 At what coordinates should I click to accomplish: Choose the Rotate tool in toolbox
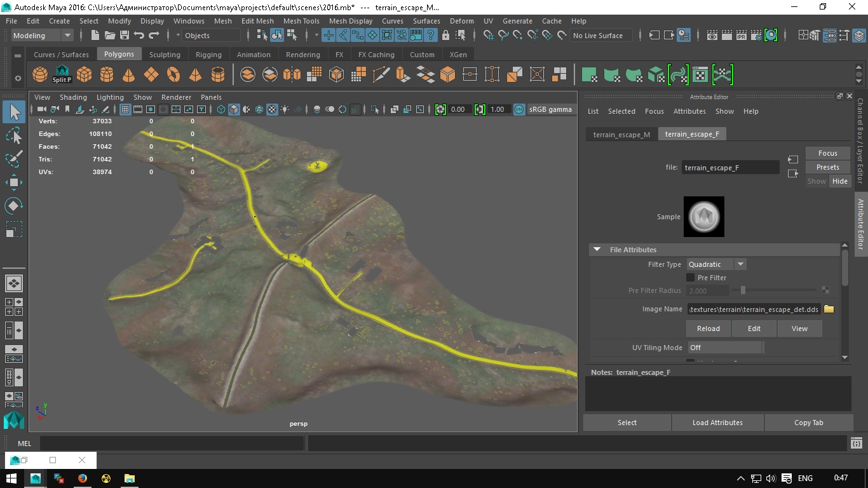[x=14, y=206]
